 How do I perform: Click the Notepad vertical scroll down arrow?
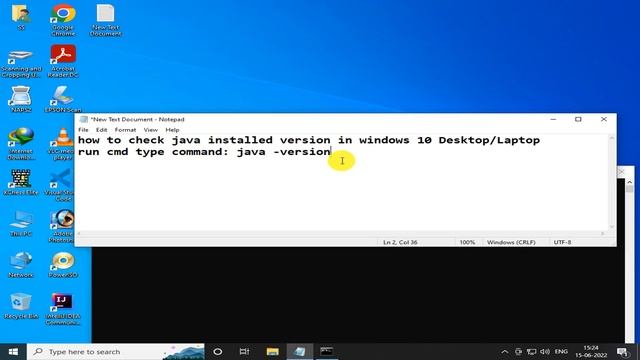[611, 227]
